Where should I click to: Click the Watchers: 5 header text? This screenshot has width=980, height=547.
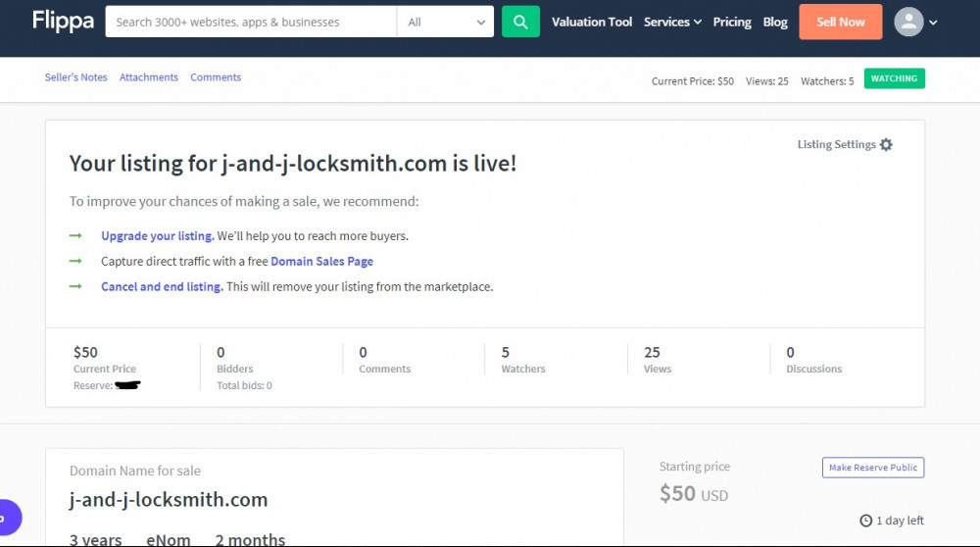tap(827, 81)
